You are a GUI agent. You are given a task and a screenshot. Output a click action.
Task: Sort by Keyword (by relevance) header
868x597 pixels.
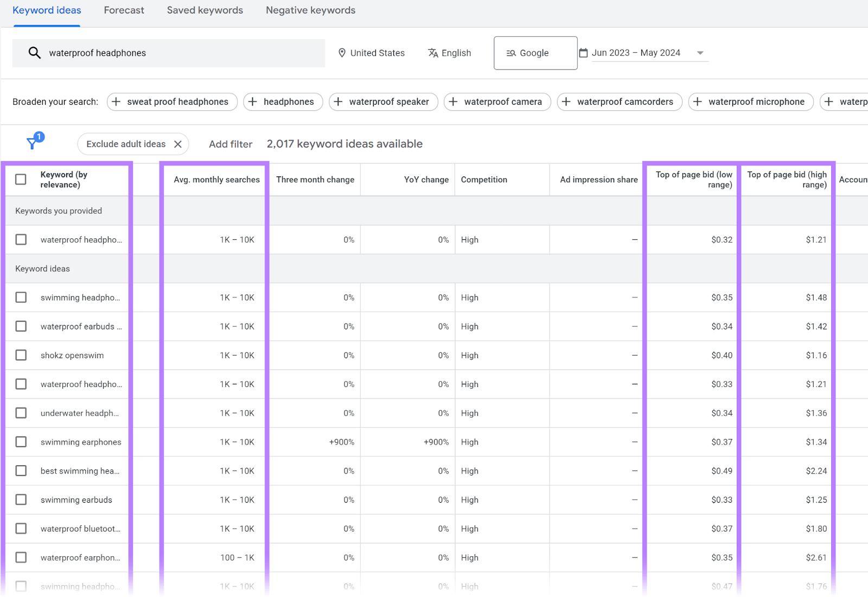coord(64,180)
